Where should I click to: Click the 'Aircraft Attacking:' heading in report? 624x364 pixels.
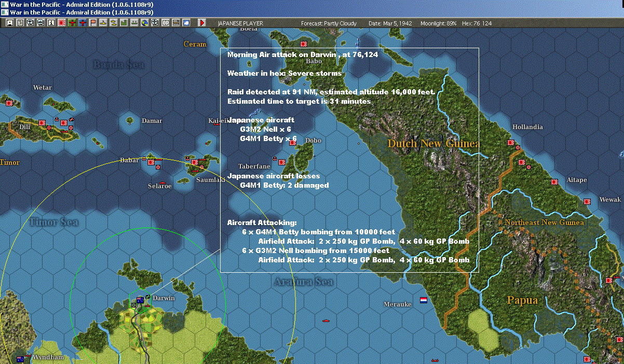coord(262,222)
